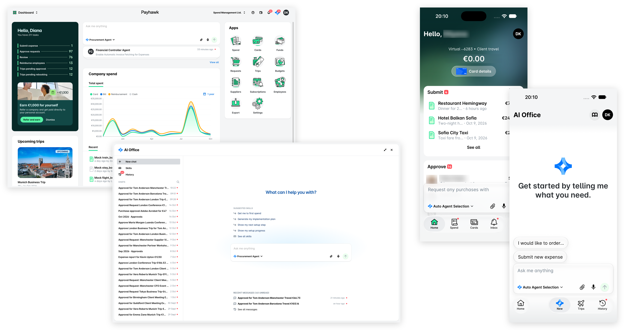644x330 pixels.
Task: Toggle the Card series in chart legend
Action: [94, 94]
